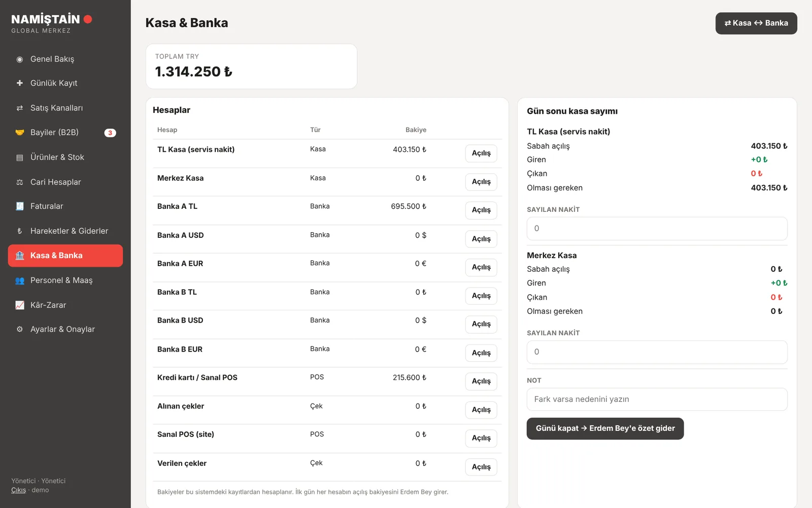Viewport: 812px width, 508px height.
Task: Focus the TL Kasa Sayılan Nakit field
Action: [657, 229]
